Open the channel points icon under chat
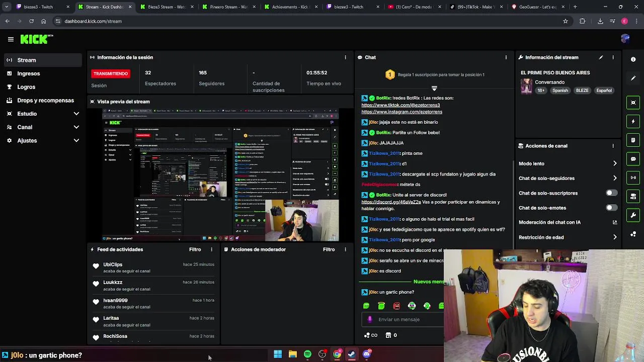The width and height of the screenshot is (644, 362). [367, 335]
